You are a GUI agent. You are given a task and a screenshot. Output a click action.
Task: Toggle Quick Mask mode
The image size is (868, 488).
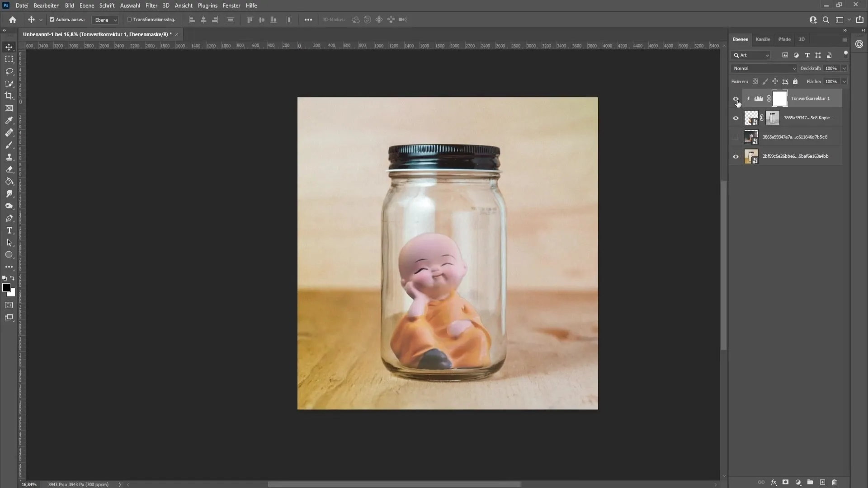(x=9, y=305)
